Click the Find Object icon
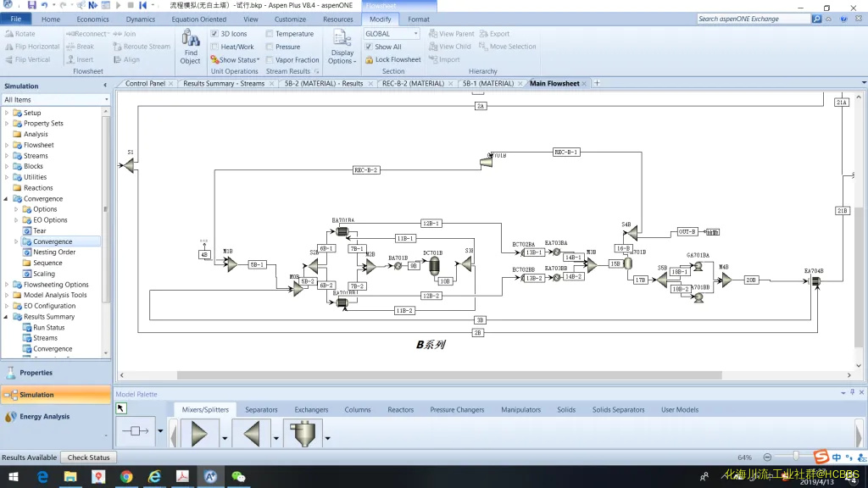The image size is (868, 488). pyautogui.click(x=190, y=39)
